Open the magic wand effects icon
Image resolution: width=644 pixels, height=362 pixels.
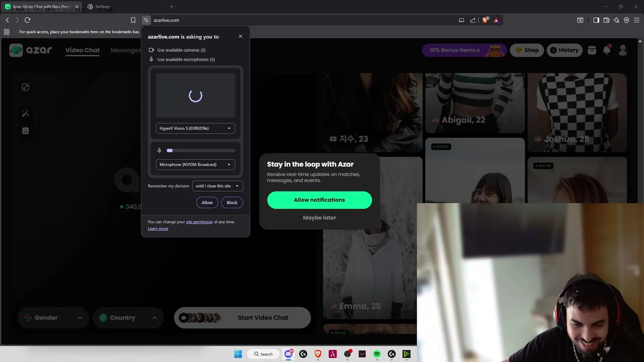(25, 114)
